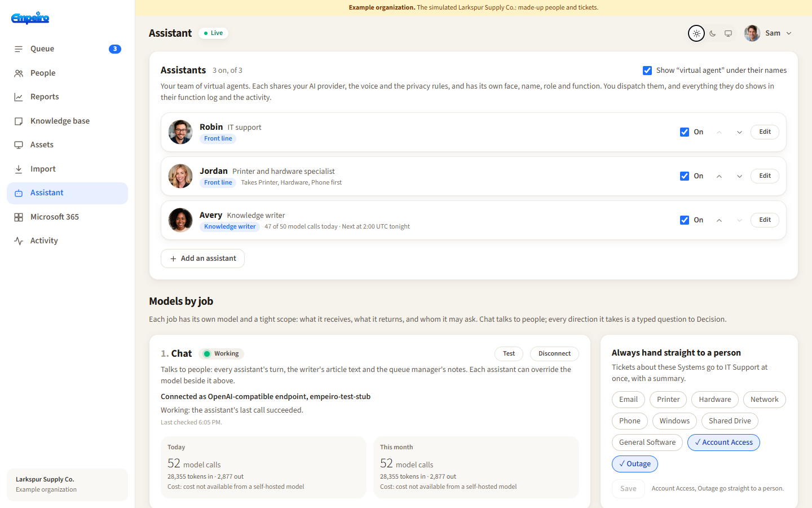This screenshot has width=812, height=508.
Task: Click the Import download icon
Action: point(19,169)
